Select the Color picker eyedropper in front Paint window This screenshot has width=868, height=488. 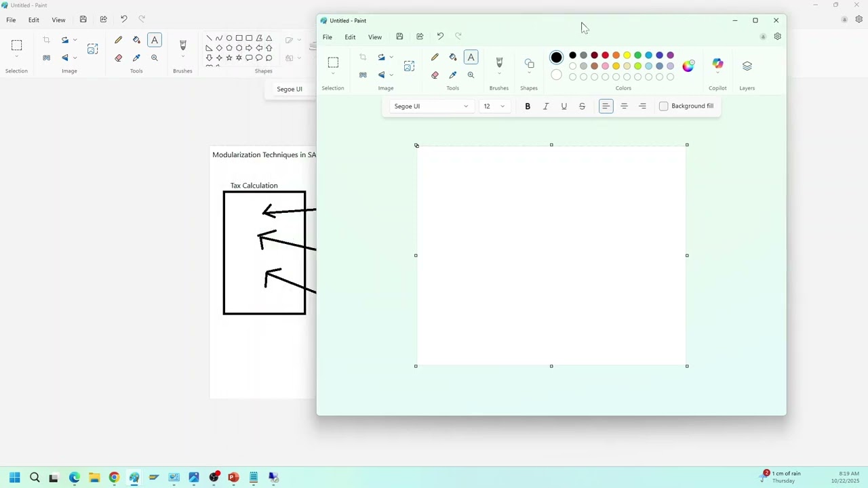click(x=453, y=75)
